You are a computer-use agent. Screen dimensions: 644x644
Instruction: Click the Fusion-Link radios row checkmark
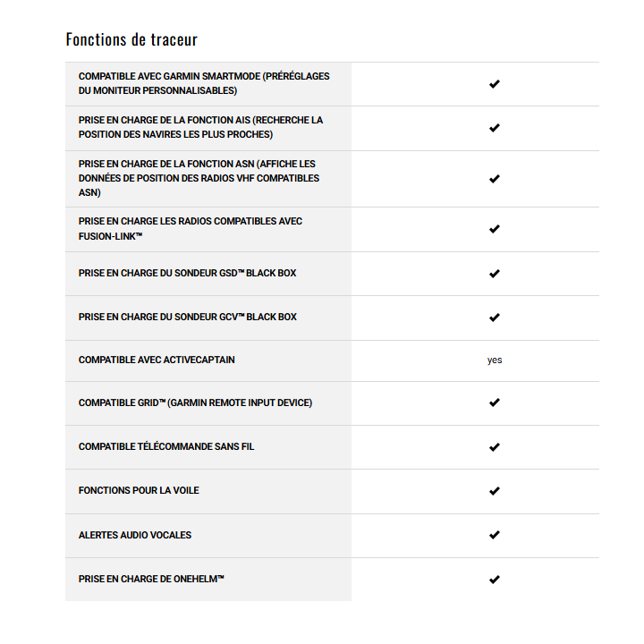494,229
